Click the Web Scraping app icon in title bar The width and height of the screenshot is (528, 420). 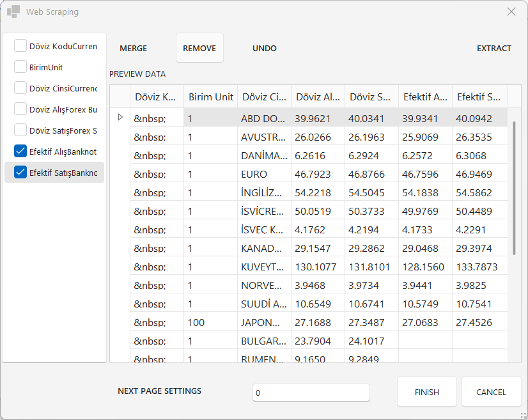click(13, 12)
